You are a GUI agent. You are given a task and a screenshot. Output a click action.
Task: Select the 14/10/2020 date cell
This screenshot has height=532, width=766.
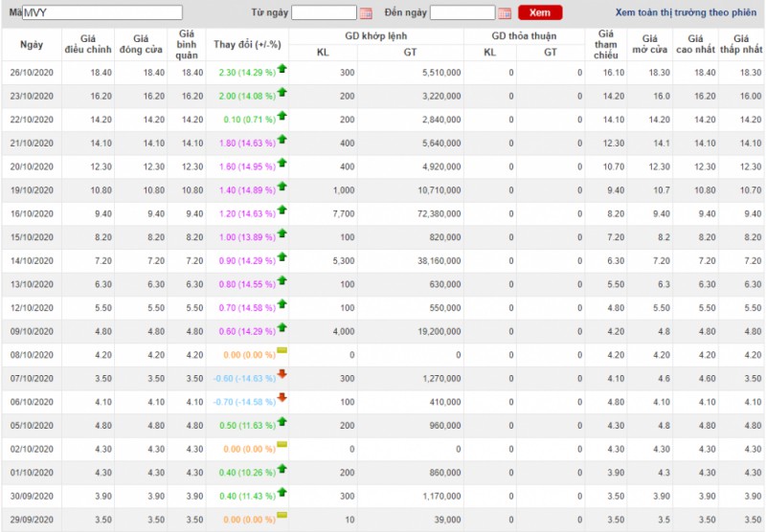click(x=31, y=261)
